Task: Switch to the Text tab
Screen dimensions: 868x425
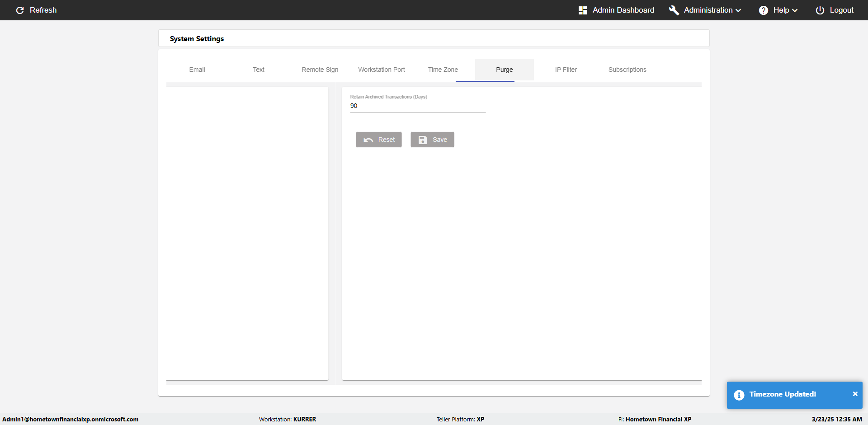Action: pyautogui.click(x=259, y=70)
